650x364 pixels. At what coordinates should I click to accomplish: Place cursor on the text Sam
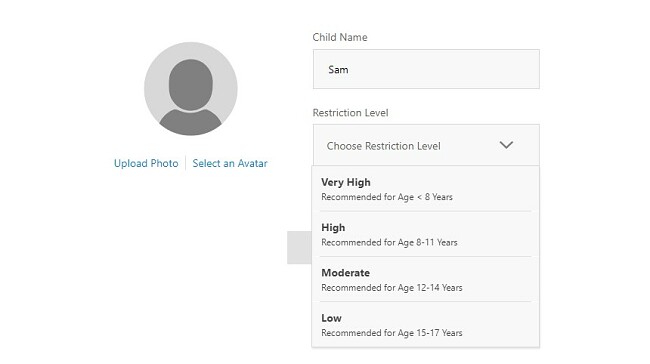338,70
